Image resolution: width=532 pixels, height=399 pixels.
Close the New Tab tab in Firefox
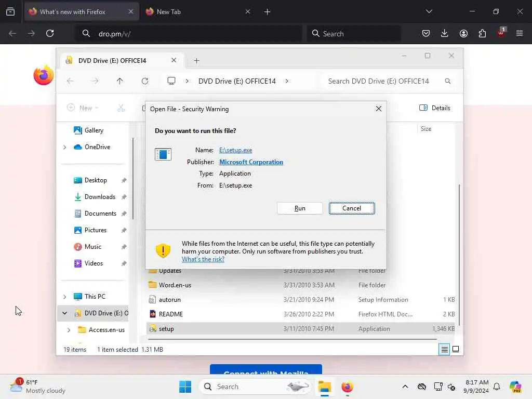click(x=248, y=12)
